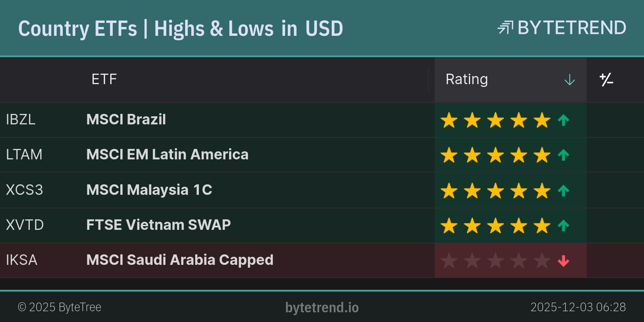
Task: Visit the bytetrend.io link in footer
Action: pyautogui.click(x=322, y=308)
